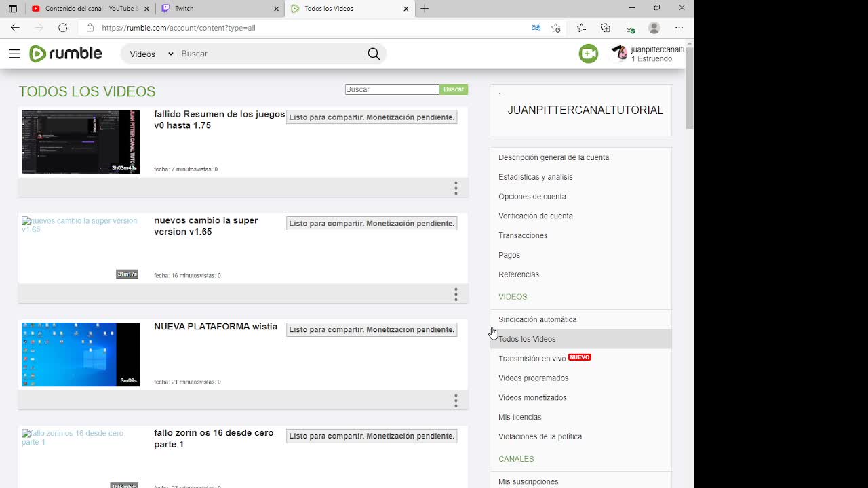Open Mis suscripciones
Image resolution: width=868 pixels, height=488 pixels.
[x=528, y=482]
